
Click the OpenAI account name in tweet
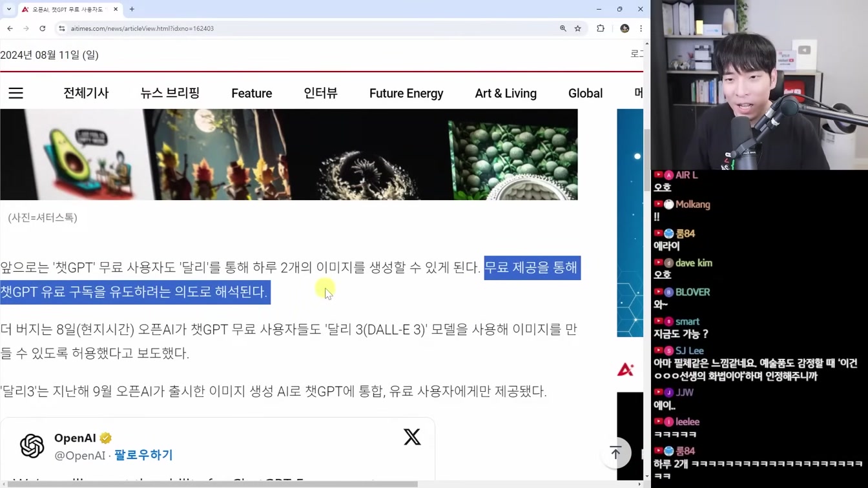pos(75,438)
